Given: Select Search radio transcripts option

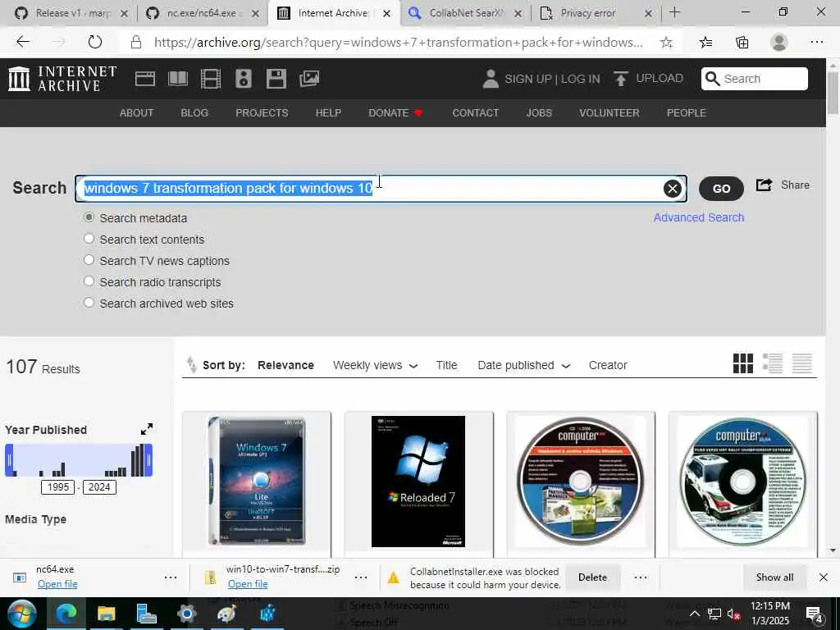Looking at the screenshot, I should click(89, 281).
